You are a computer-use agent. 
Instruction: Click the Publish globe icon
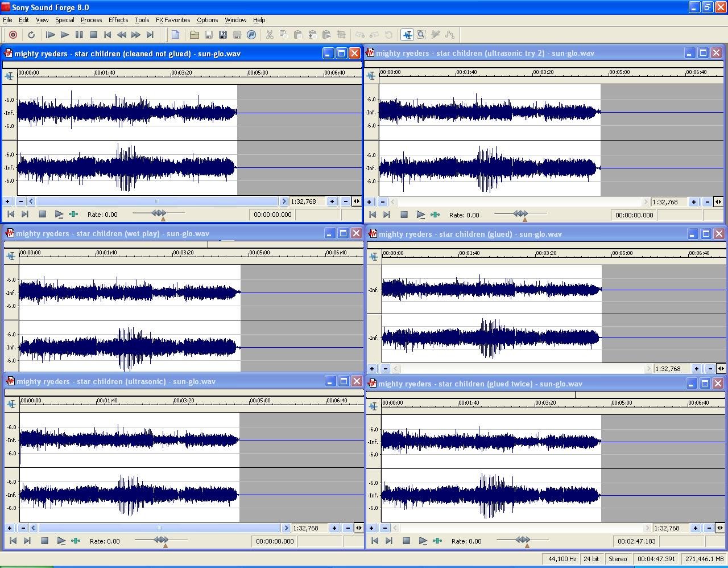(x=251, y=35)
